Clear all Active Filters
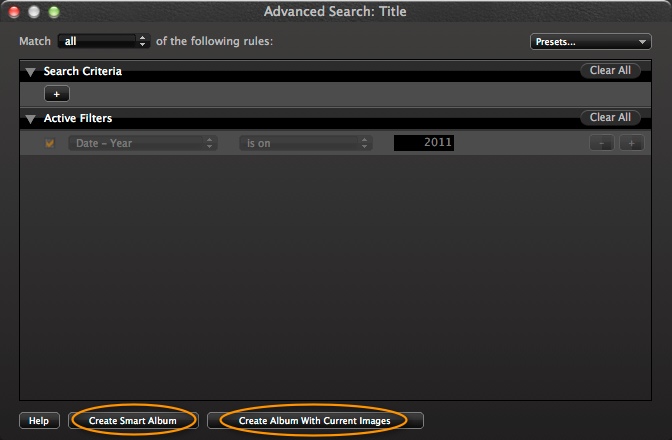 (610, 117)
